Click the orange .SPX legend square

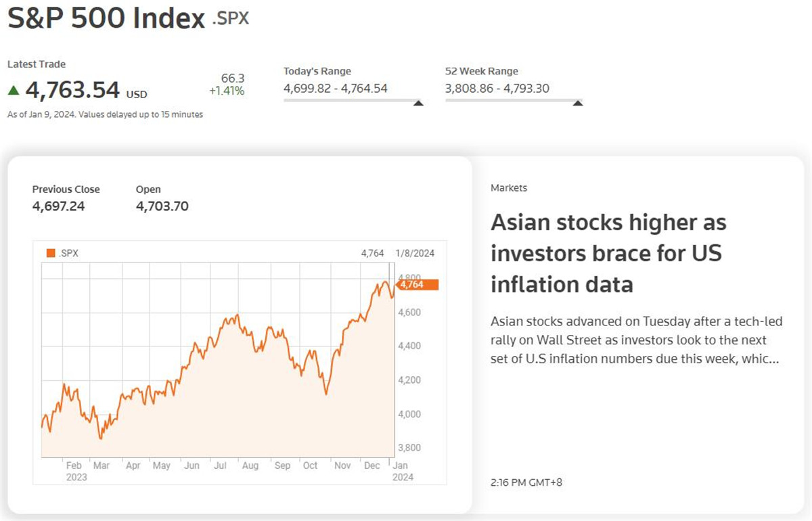coord(50,254)
